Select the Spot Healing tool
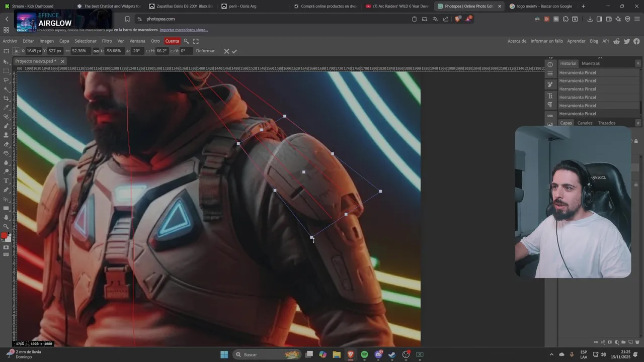Screen dimensions: 644x362 click(6, 117)
